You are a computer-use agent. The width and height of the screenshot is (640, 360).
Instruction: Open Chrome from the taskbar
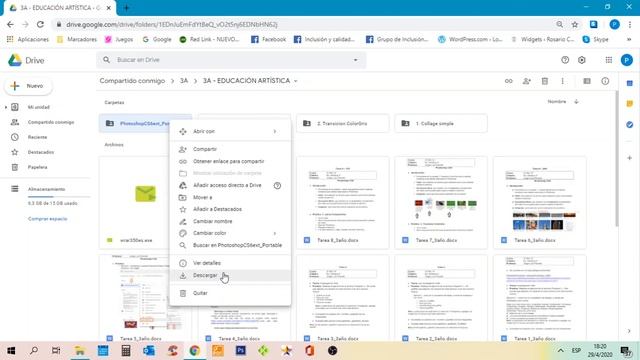(x=194, y=350)
